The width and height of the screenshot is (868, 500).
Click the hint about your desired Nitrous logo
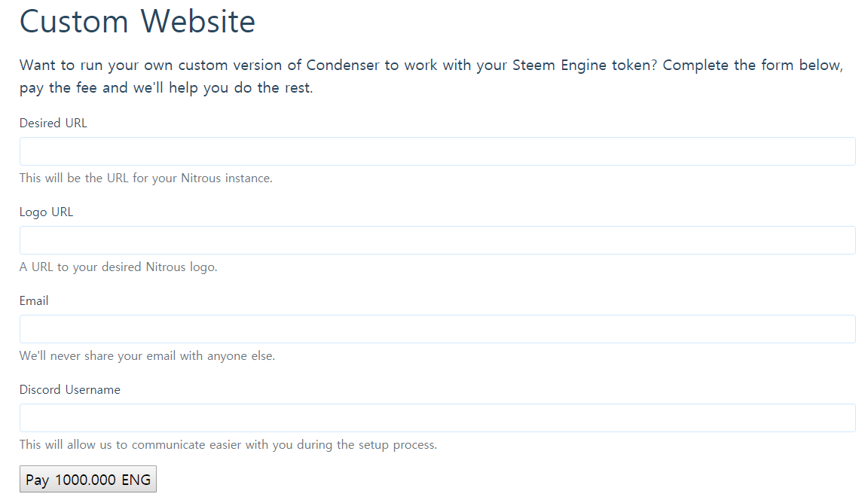click(118, 267)
